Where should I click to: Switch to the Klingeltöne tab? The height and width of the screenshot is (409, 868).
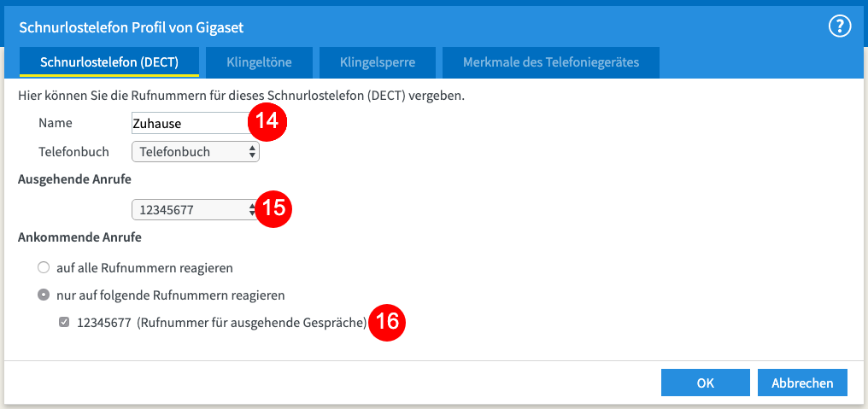tap(259, 62)
